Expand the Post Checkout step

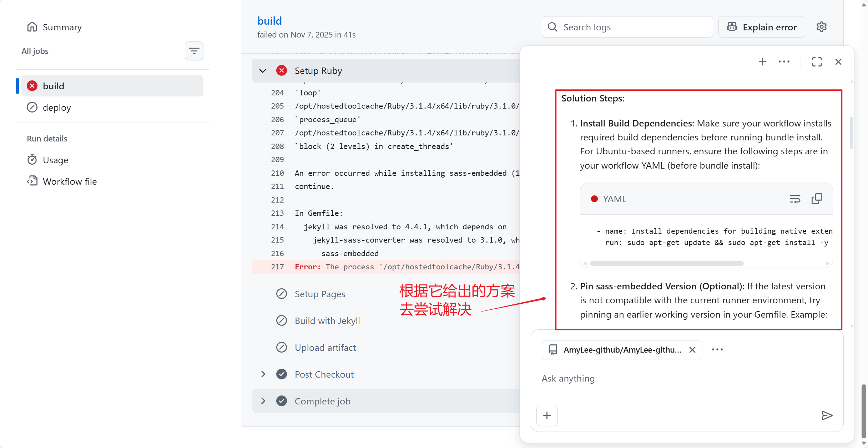(x=263, y=374)
